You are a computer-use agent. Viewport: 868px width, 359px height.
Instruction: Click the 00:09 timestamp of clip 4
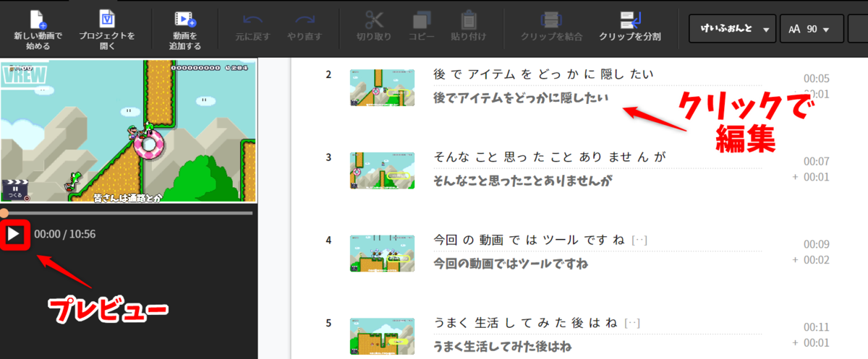817,244
